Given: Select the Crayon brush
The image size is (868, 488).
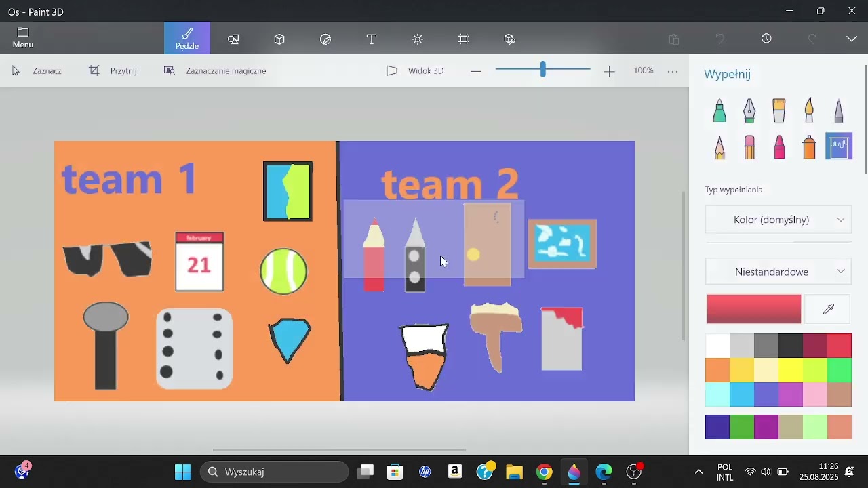Looking at the screenshot, I should pos(779,147).
